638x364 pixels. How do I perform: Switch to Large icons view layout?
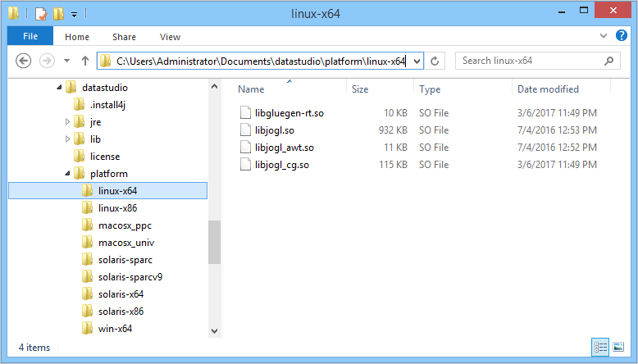[617, 347]
